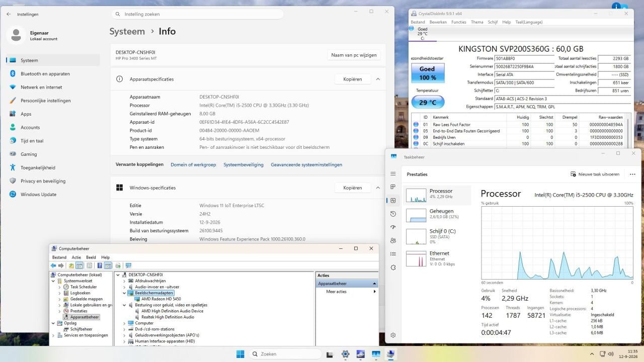The width and height of the screenshot is (644, 362).
Task: Open Functies menu in CrystalDiskInfo
Action: click(x=458, y=22)
